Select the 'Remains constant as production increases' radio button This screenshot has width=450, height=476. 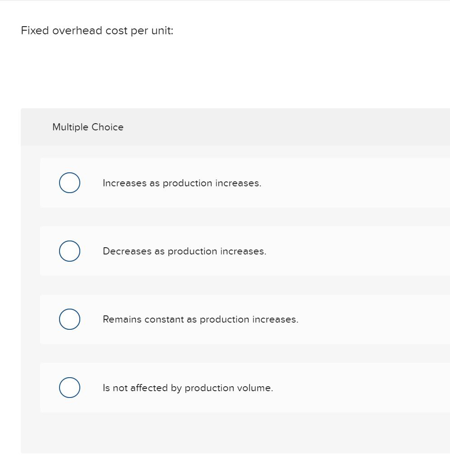point(69,319)
